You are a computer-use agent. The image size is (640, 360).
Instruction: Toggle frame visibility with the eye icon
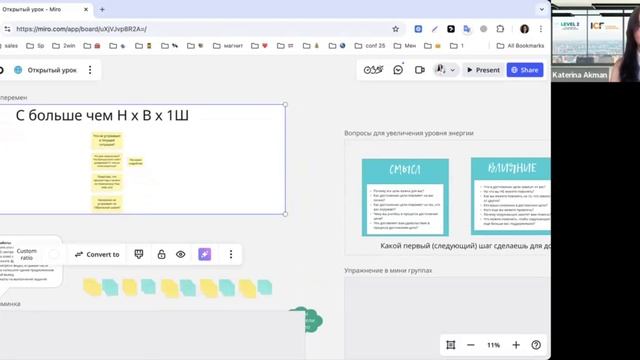pos(180,254)
